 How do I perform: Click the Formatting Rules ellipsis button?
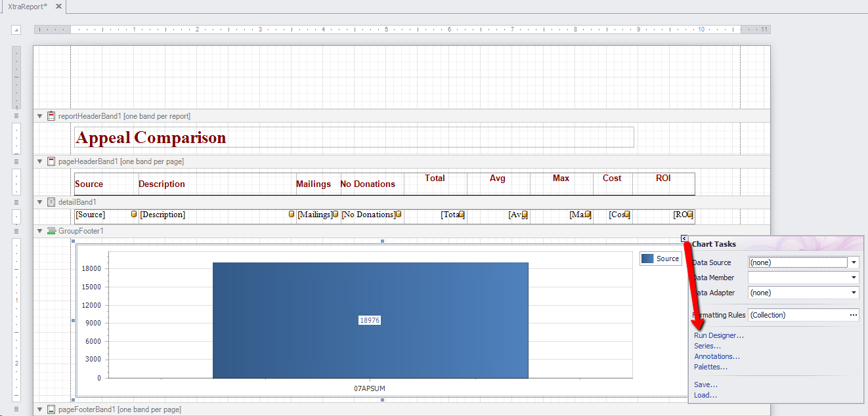point(854,315)
